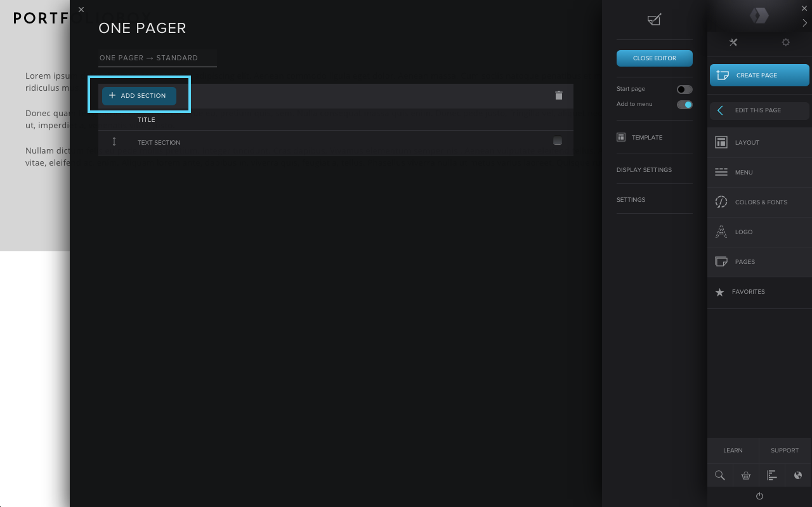Open the Pages menu item
This screenshot has height=507, width=812.
[745, 261]
